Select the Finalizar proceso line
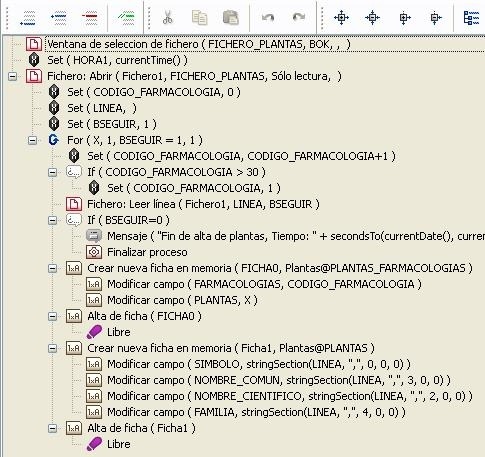The height and width of the screenshot is (457, 485). [x=147, y=252]
